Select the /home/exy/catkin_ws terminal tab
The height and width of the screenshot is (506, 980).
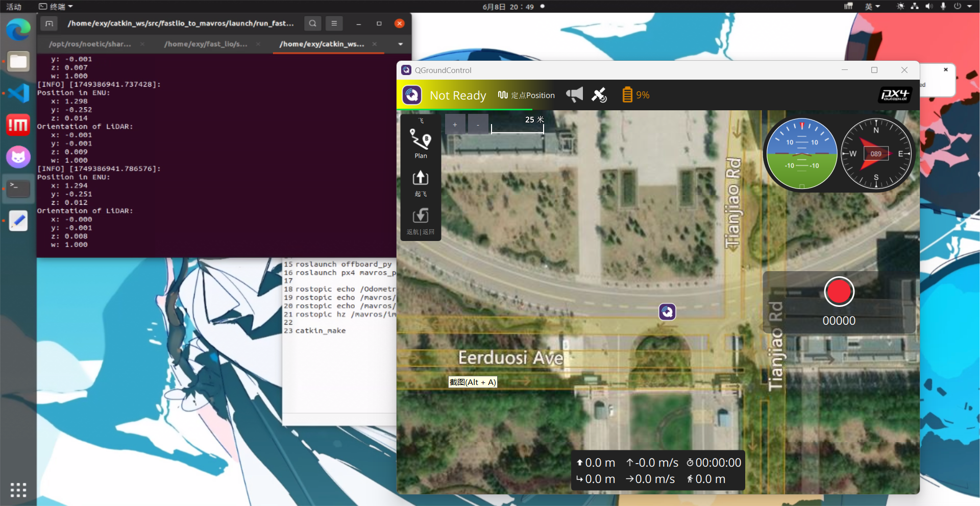(x=322, y=44)
